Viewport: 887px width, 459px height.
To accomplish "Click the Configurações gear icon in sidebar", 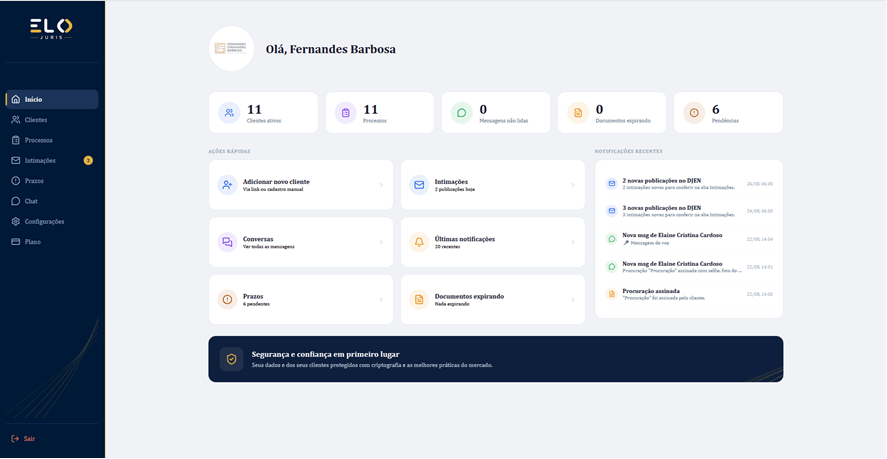I will pyautogui.click(x=16, y=222).
